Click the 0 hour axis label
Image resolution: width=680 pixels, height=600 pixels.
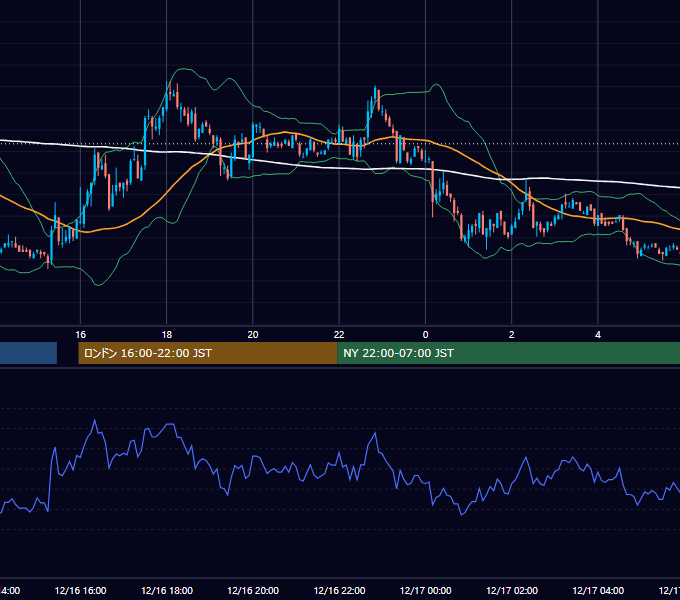425,335
